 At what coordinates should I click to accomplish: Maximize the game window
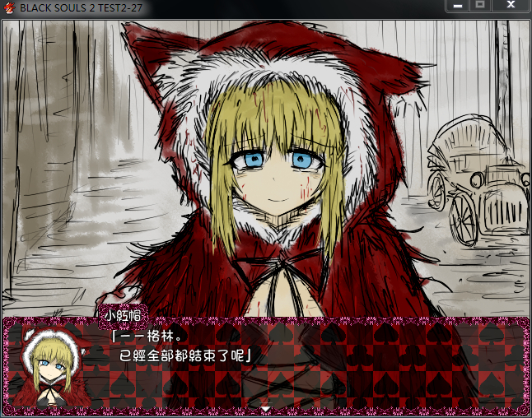point(480,5)
